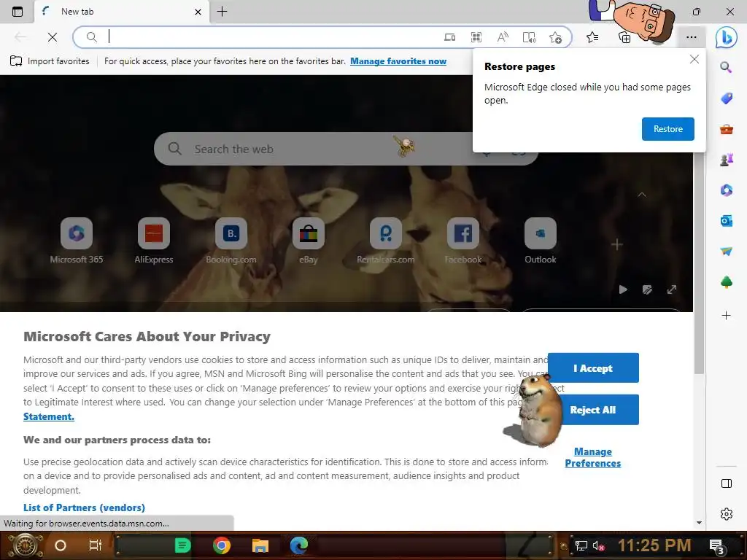747x560 pixels.
Task: Click the Restore button
Action: click(x=668, y=129)
